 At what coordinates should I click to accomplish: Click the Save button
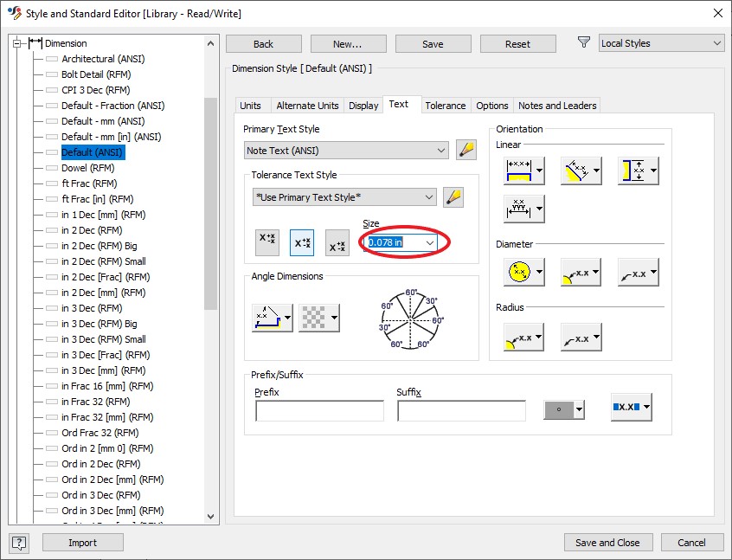[x=433, y=44]
